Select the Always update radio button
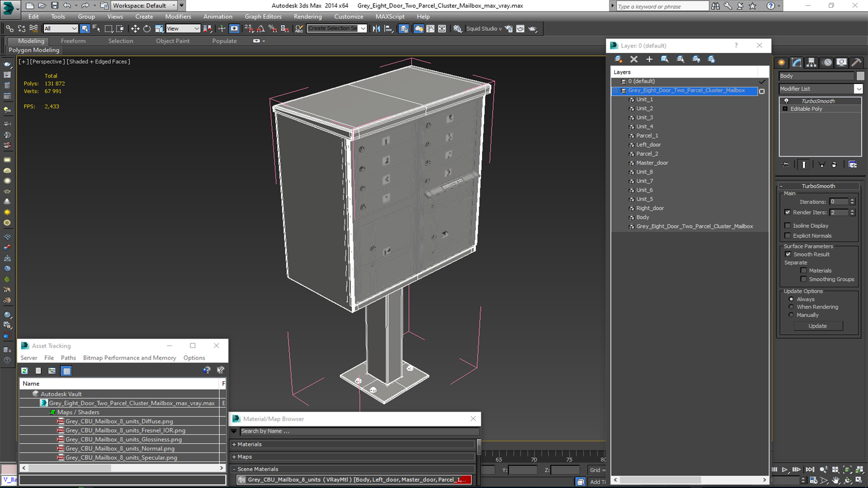The image size is (868, 488). pos(791,299)
